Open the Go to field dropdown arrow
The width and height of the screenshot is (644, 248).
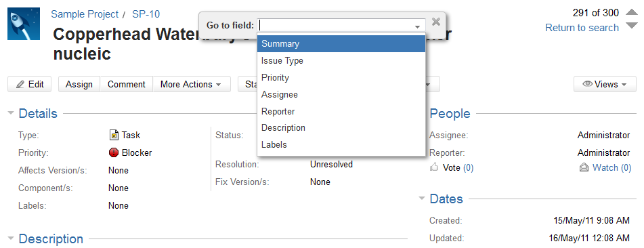coord(418,26)
